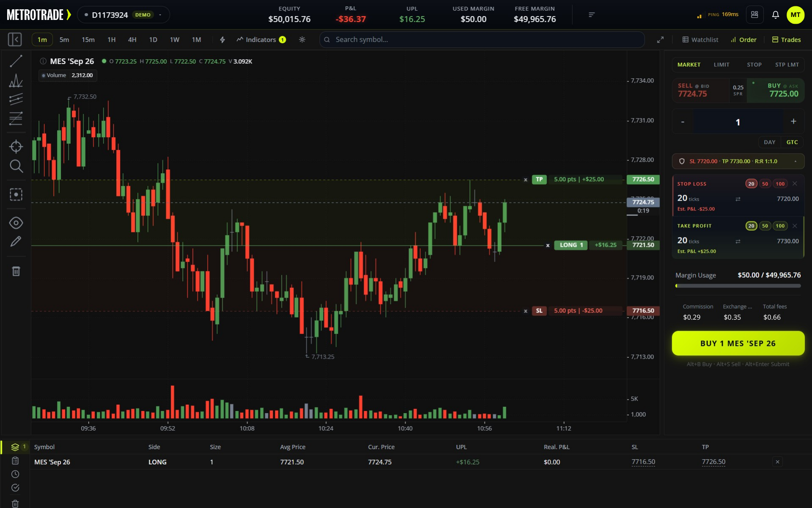The height and width of the screenshot is (508, 812).
Task: Select the pitchfork pattern tool
Action: (x=16, y=80)
